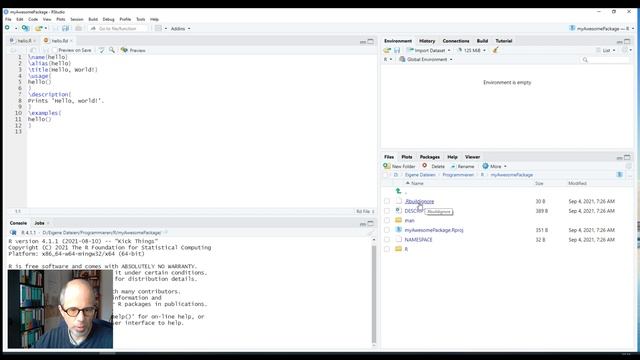Click the Go to file/function field
Screen dimensions: 640x360
(x=118, y=29)
